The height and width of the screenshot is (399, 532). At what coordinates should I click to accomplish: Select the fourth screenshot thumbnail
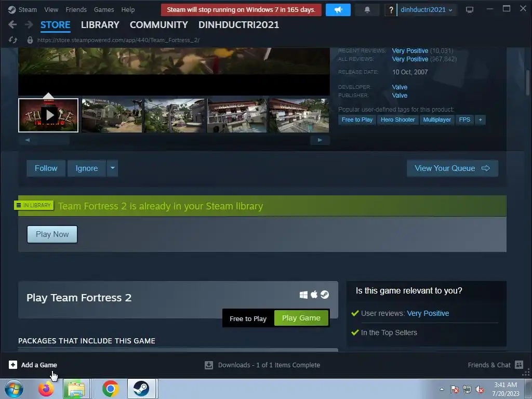click(x=237, y=115)
